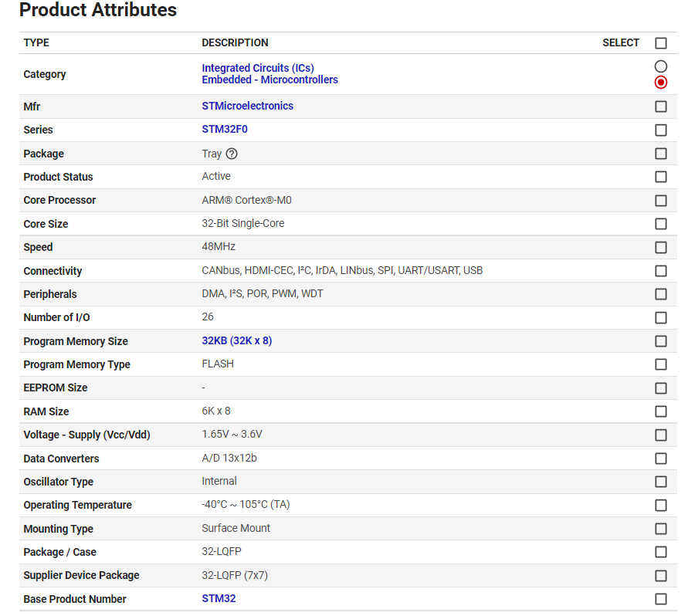Check the select-all box in header
The width and height of the screenshot is (688, 616).
660,43
